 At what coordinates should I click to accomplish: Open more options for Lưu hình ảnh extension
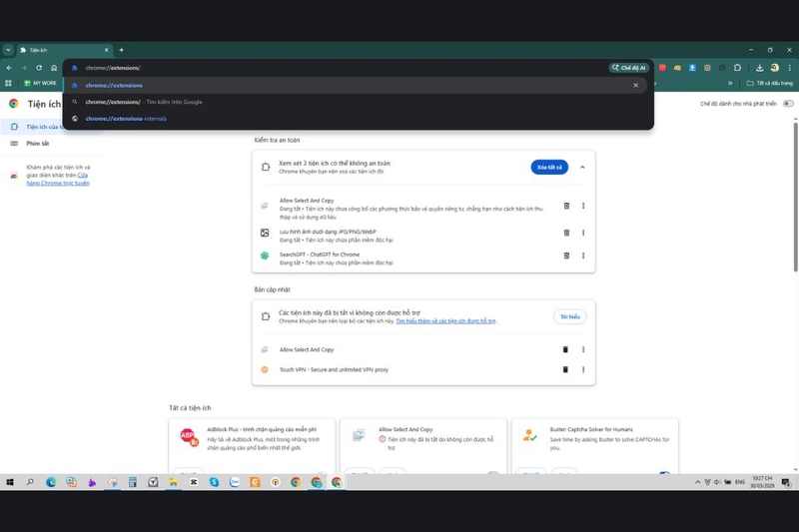(583, 233)
